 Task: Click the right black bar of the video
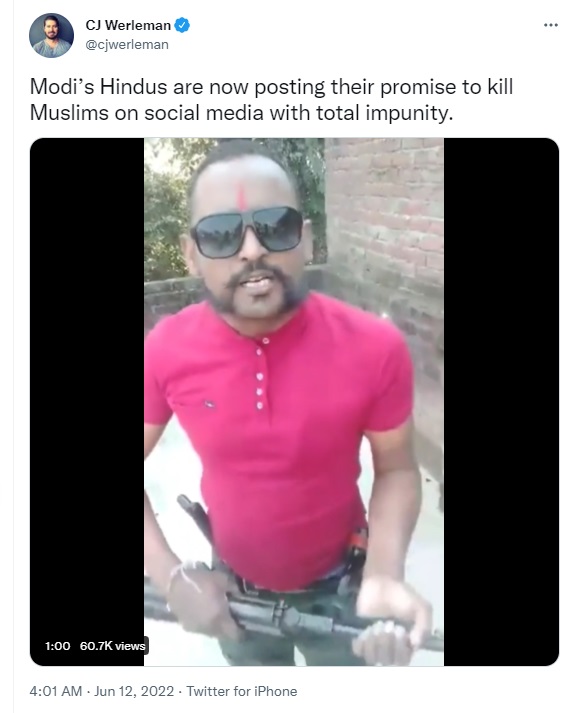click(501, 402)
